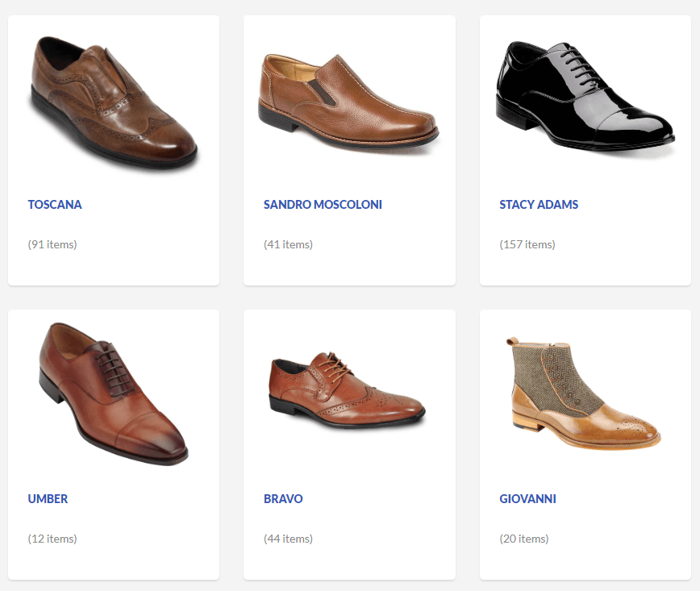This screenshot has height=591, width=700.
Task: Click the Toscana brown wingtip shoe image
Action: (113, 101)
